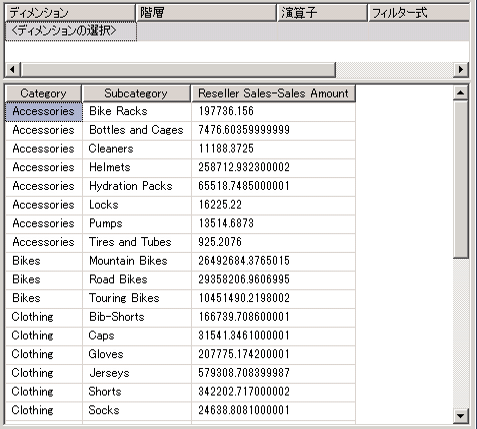
Task: Select the value 258712.932300002
Action: click(x=274, y=168)
